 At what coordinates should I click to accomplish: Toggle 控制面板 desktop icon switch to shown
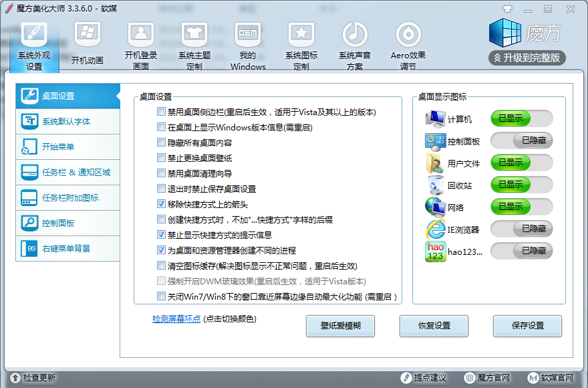coord(522,140)
